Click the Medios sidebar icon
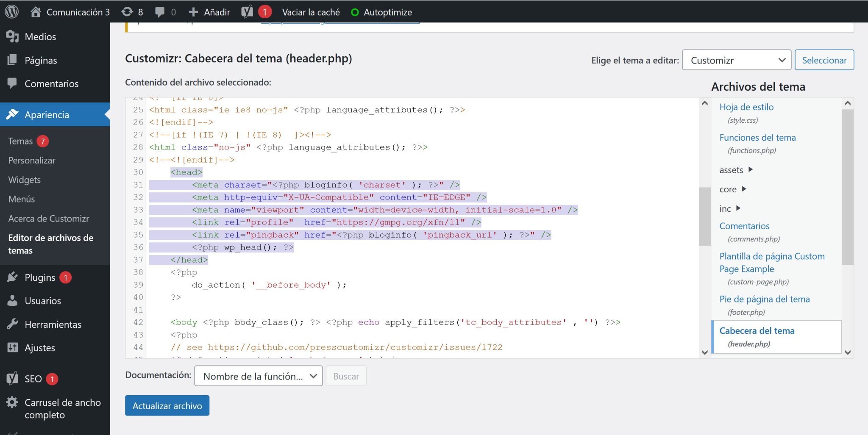This screenshot has width=868, height=435. (x=13, y=36)
